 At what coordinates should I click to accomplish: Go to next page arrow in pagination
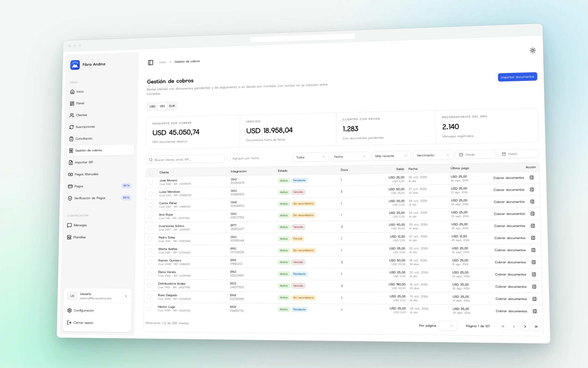(525, 326)
